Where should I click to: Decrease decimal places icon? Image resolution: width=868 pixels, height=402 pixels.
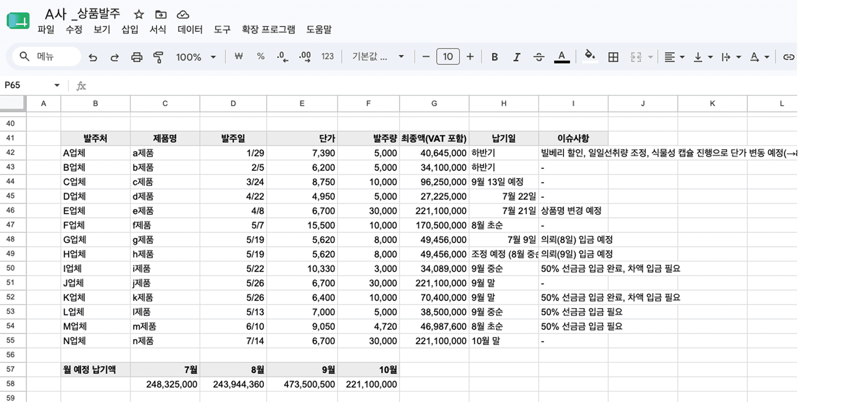pos(283,57)
